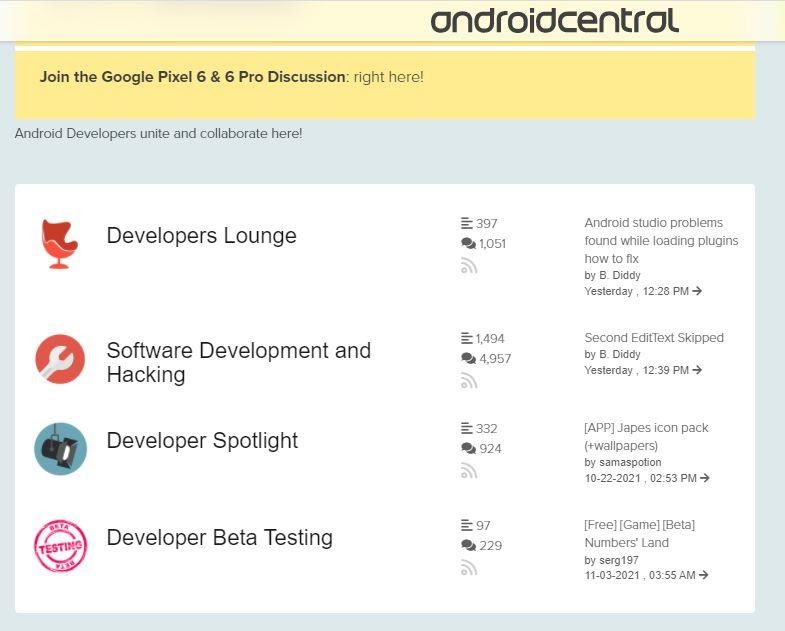785x631 pixels.
Task: Open RSS feed for Developer Beta Testing
Action: [x=469, y=567]
